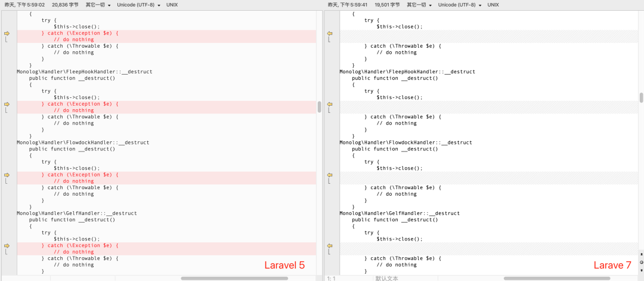Viewport: 644px width, 281px height.
Task: Click left pane vertical scrollbar thumb
Action: (319, 107)
